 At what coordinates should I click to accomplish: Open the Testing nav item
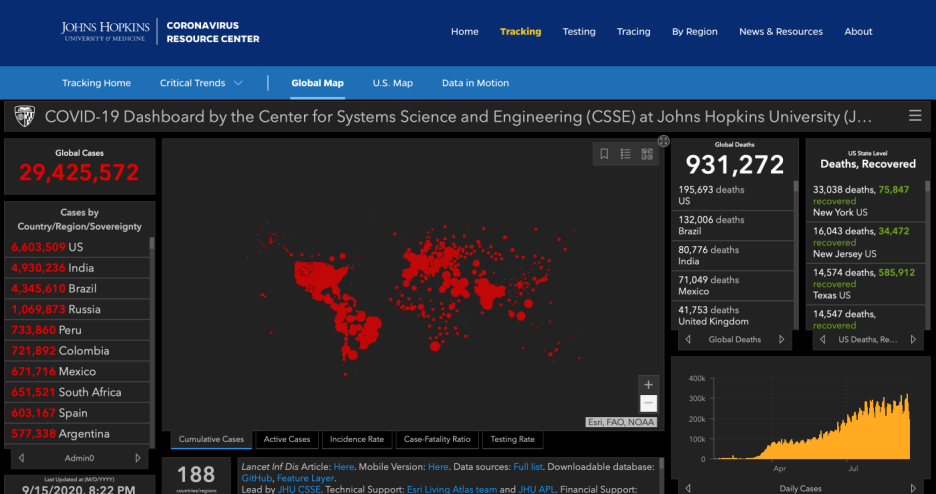pyautogui.click(x=579, y=32)
